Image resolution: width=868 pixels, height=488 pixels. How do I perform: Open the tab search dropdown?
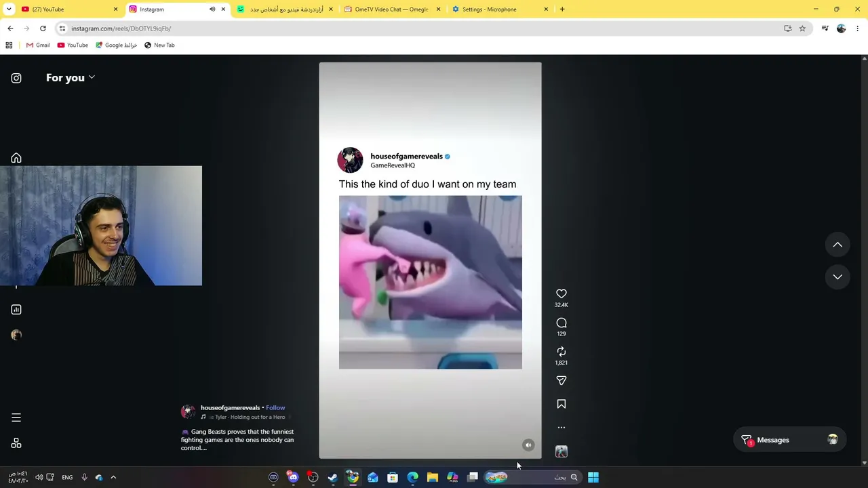tap(9, 9)
